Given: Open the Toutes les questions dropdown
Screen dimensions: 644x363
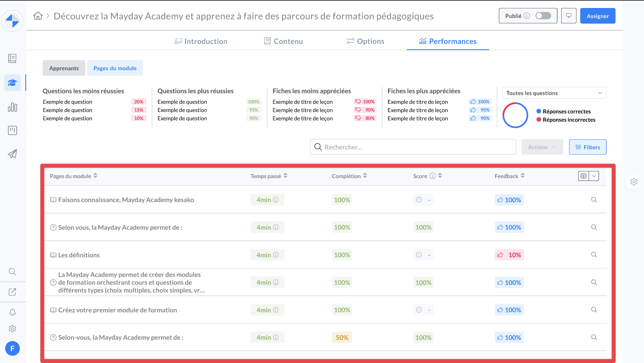Looking at the screenshot, I should (x=554, y=93).
